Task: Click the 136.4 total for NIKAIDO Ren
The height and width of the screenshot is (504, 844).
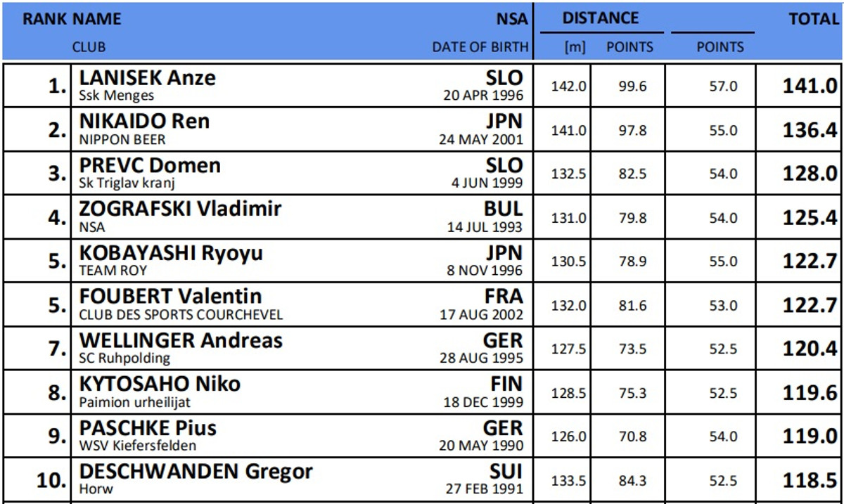Action: [810, 130]
